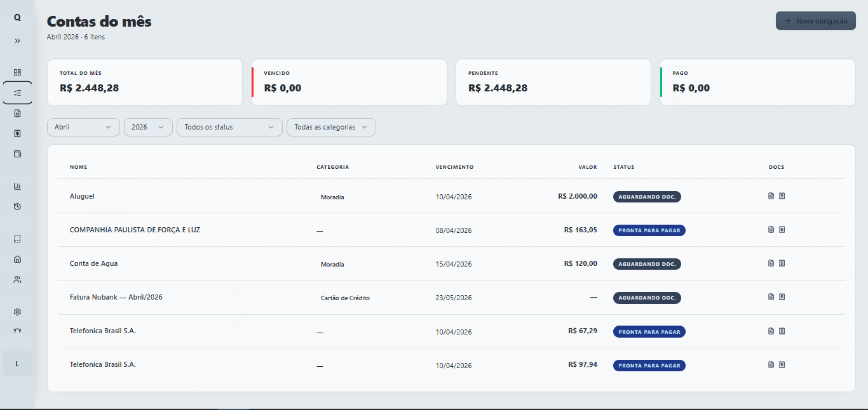868x410 pixels.
Task: Select COMPANHIA PAULISTA DE FORÇA E LUZ
Action: click(135, 230)
